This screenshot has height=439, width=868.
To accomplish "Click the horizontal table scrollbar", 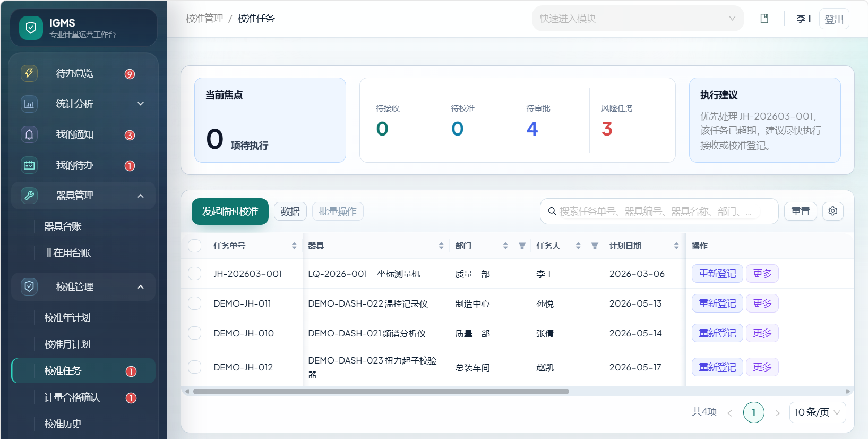I will (x=381, y=392).
